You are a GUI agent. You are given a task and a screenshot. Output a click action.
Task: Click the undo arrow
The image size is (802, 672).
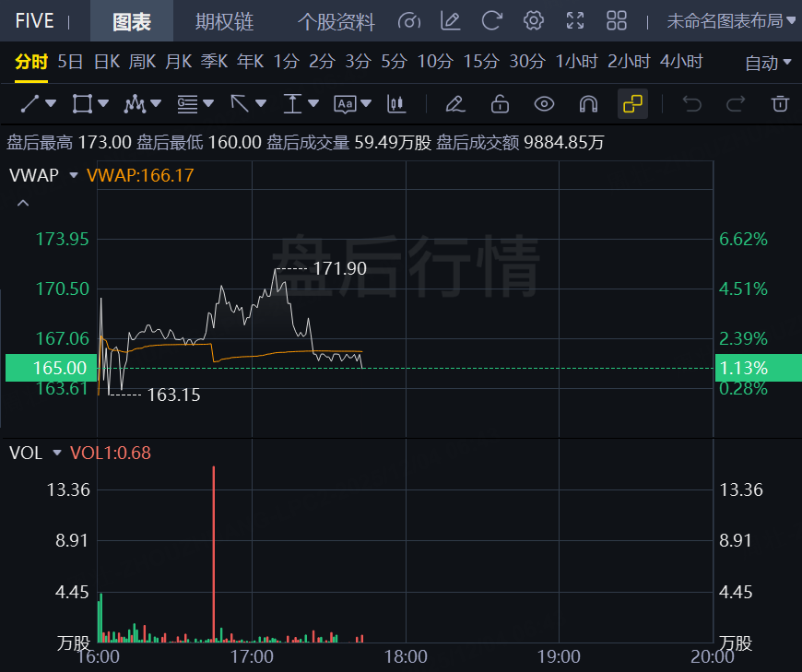coord(691,103)
